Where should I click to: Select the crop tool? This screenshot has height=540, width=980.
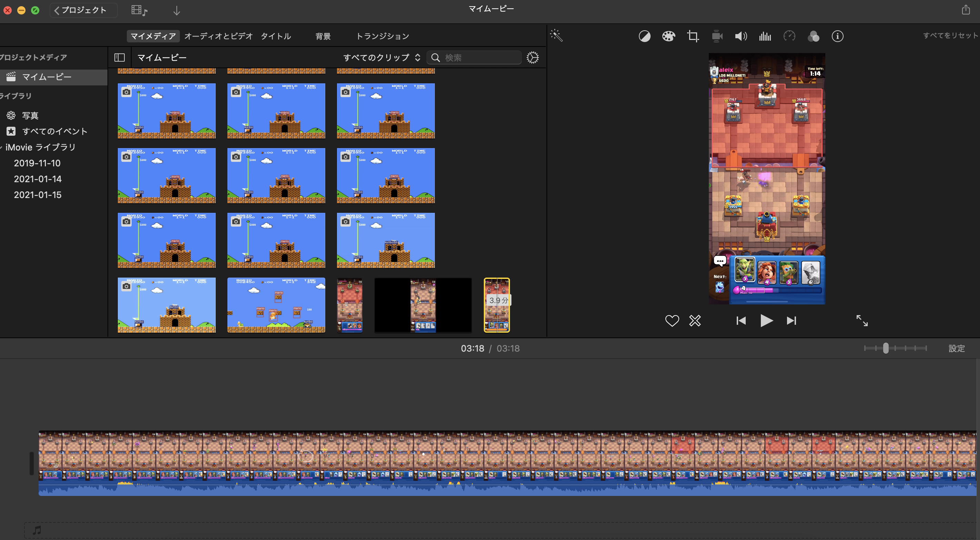(693, 37)
